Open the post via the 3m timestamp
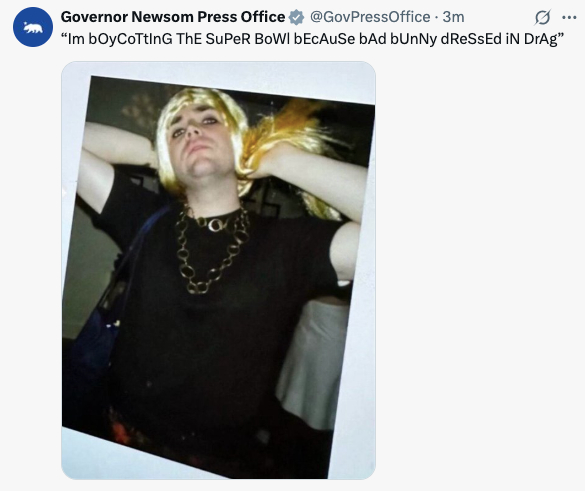 pyautogui.click(x=453, y=17)
